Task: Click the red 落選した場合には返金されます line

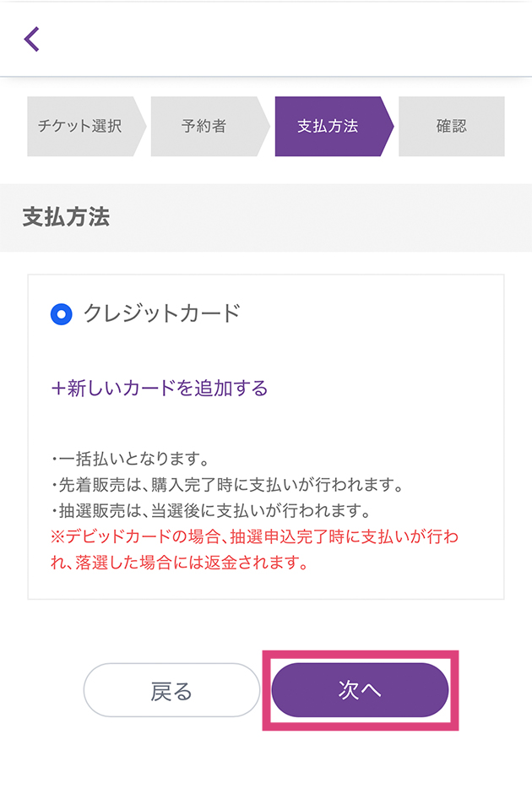Action: click(179, 563)
